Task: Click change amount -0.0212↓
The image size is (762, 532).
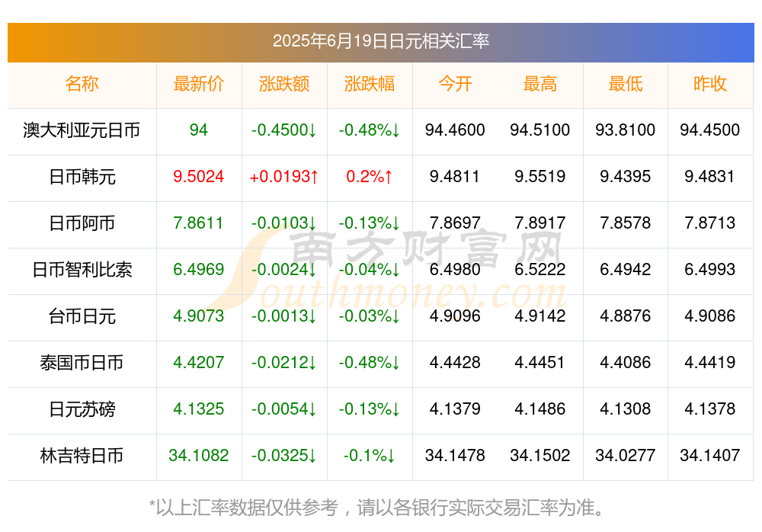Action: 283,362
